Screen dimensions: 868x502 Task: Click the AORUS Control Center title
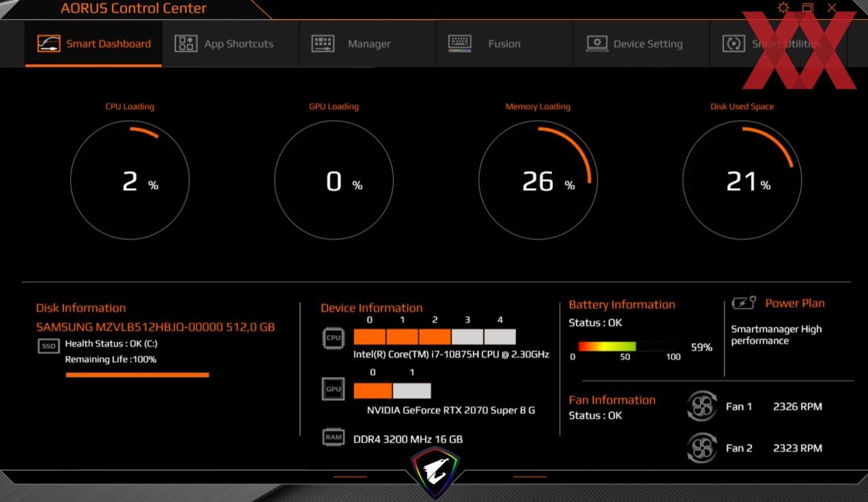(133, 8)
